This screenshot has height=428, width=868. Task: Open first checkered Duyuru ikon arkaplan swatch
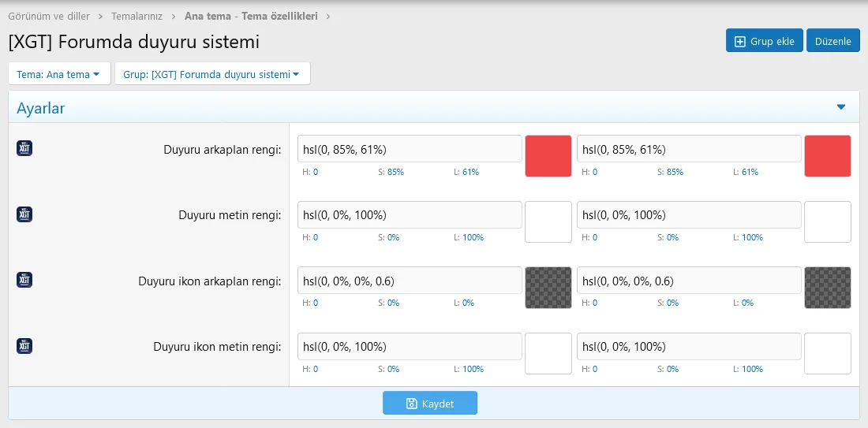548,288
